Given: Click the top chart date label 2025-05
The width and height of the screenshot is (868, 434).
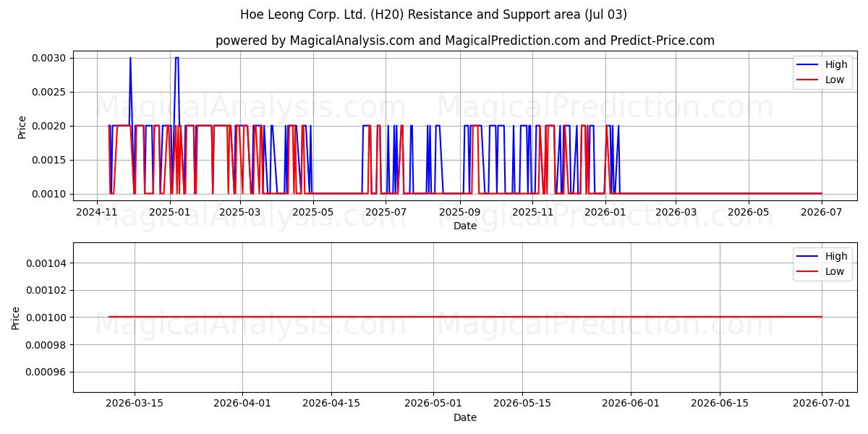Looking at the screenshot, I should 312,212.
